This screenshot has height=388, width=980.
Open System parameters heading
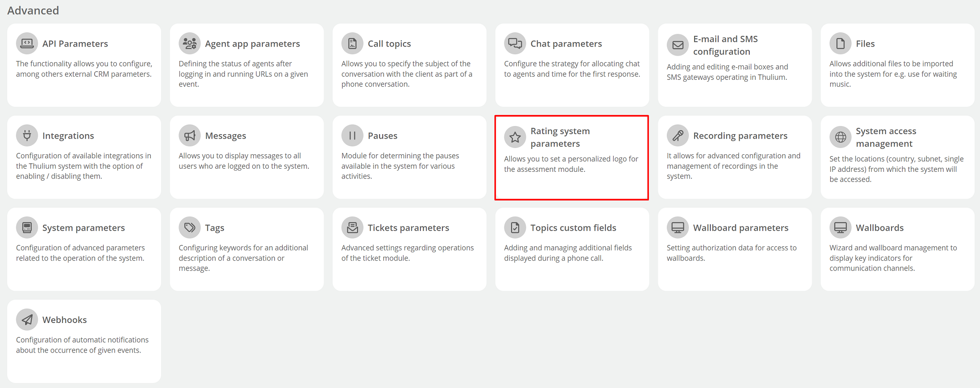83,228
